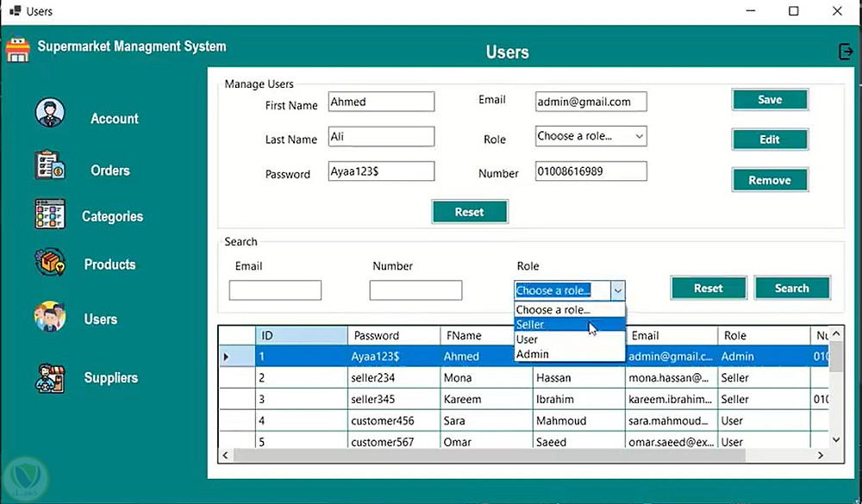Click cell 'Mahmoud'
Screen dimensions: 862x504
point(578,420)
